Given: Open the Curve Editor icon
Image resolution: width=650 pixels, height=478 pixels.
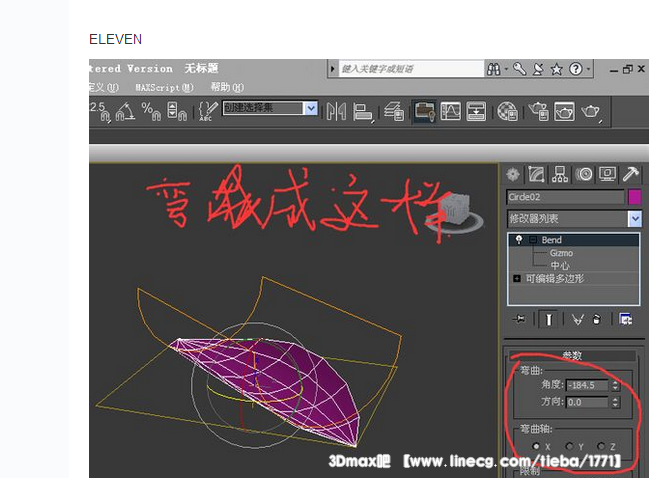Looking at the screenshot, I should pos(450,111).
